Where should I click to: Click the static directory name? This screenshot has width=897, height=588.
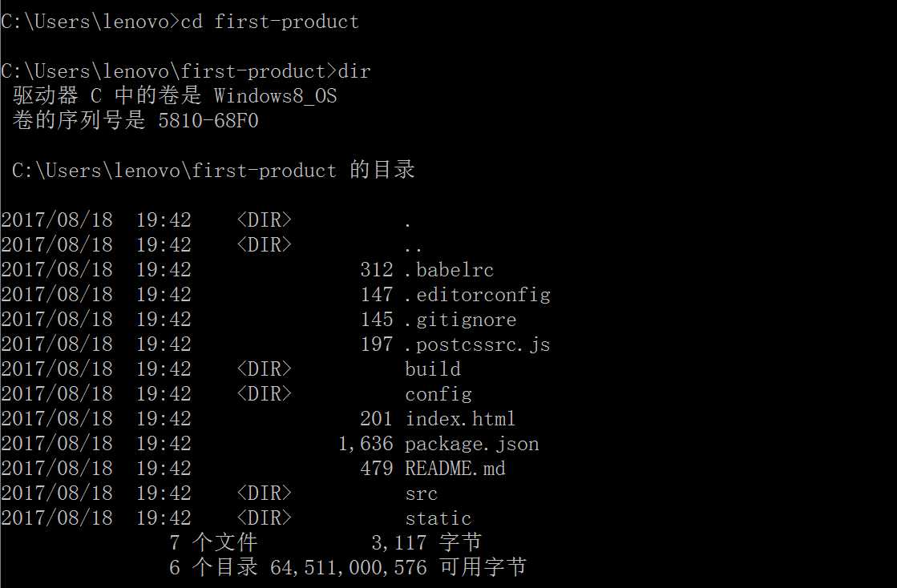click(x=438, y=518)
